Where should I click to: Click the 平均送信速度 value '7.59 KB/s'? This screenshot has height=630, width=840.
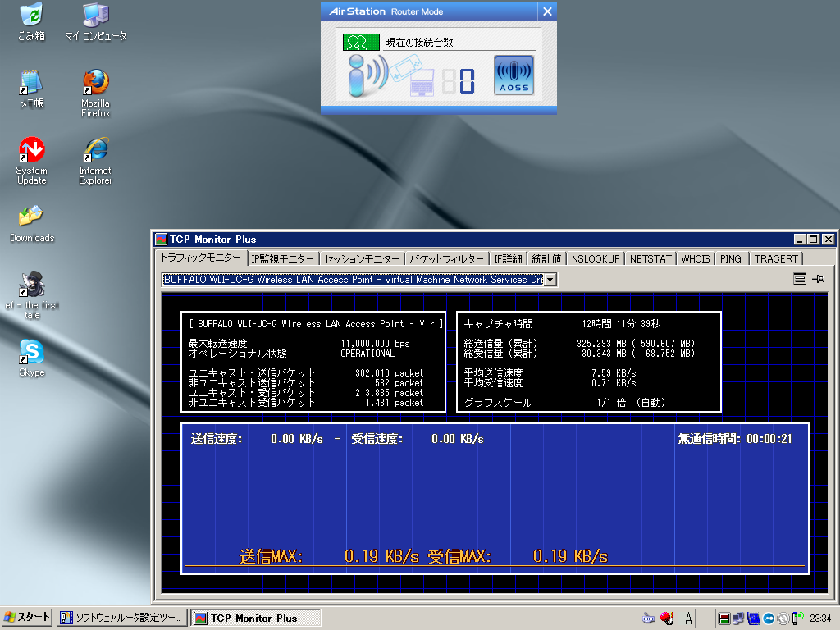point(614,373)
